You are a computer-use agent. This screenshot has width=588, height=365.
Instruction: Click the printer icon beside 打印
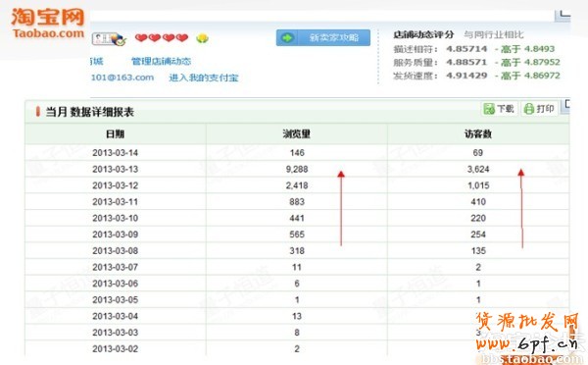tap(529, 109)
